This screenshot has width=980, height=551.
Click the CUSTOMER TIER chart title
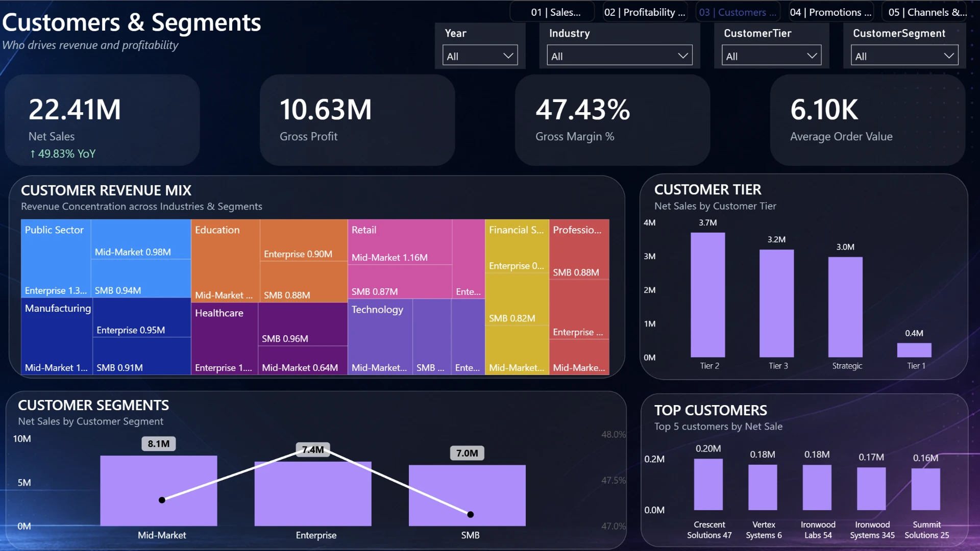pyautogui.click(x=708, y=190)
